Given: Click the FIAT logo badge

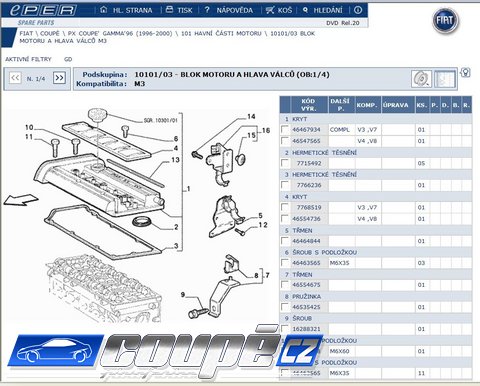Looking at the screenshot, I should (x=445, y=20).
